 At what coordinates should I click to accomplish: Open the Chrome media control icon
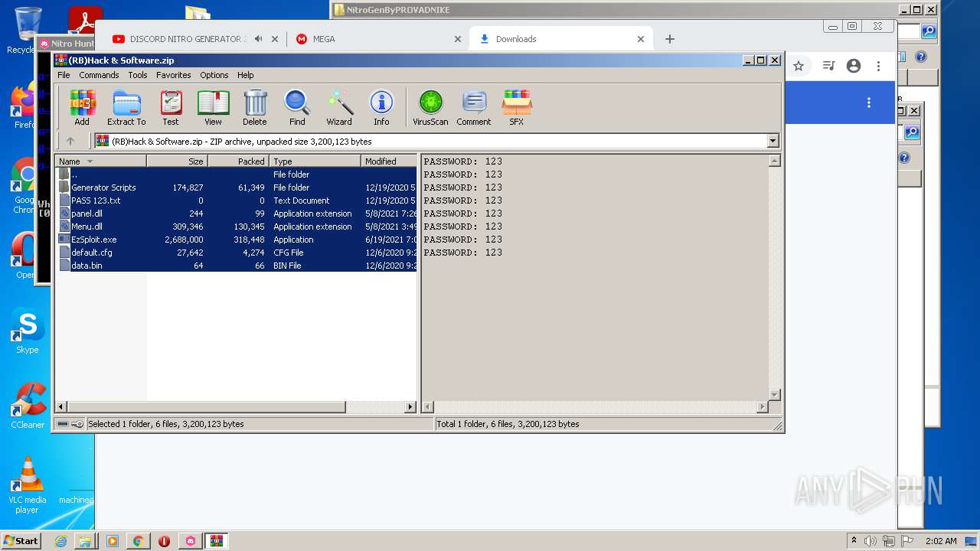pos(828,66)
